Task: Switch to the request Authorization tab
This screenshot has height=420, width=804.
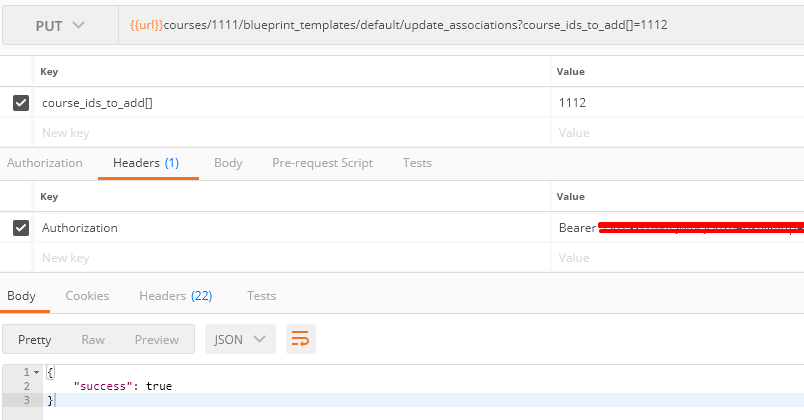Action: point(44,163)
